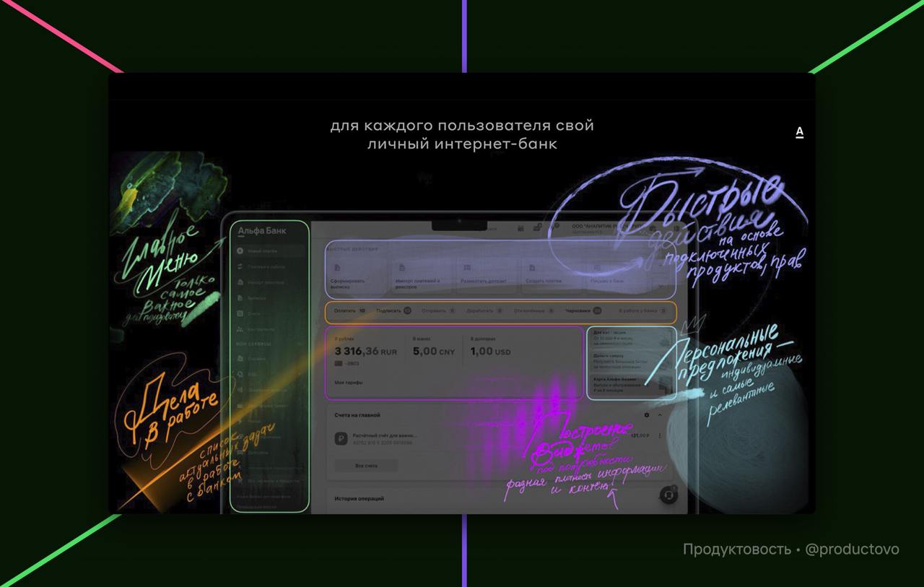This screenshot has height=587, width=924.
Task: Open the support chat bubble icon
Action: tap(670, 495)
